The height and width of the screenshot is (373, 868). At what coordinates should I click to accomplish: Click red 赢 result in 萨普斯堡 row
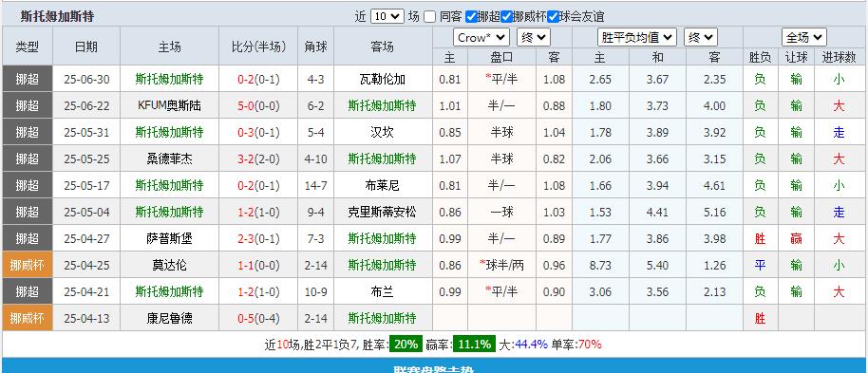click(x=796, y=238)
